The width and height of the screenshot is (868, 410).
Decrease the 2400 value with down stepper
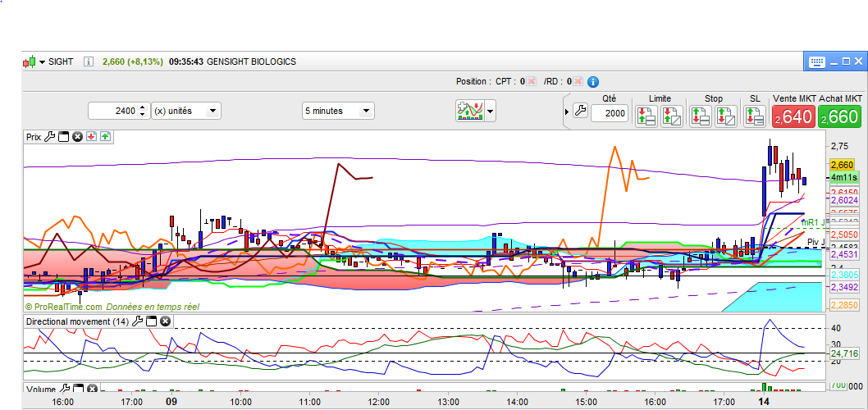click(143, 115)
